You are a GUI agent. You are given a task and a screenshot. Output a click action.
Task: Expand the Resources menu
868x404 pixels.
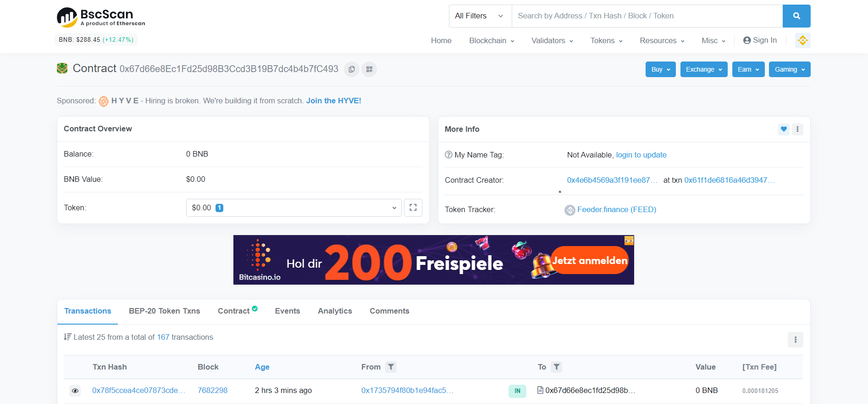pyautogui.click(x=662, y=40)
